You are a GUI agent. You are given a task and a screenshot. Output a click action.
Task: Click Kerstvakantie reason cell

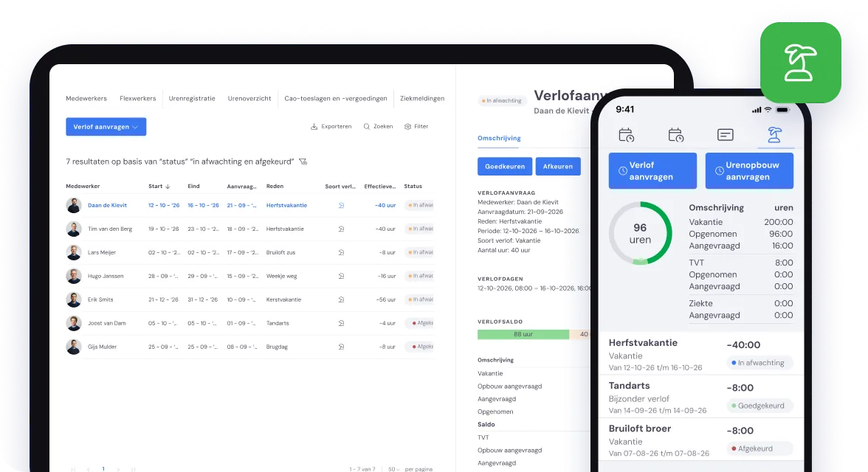pyautogui.click(x=283, y=300)
